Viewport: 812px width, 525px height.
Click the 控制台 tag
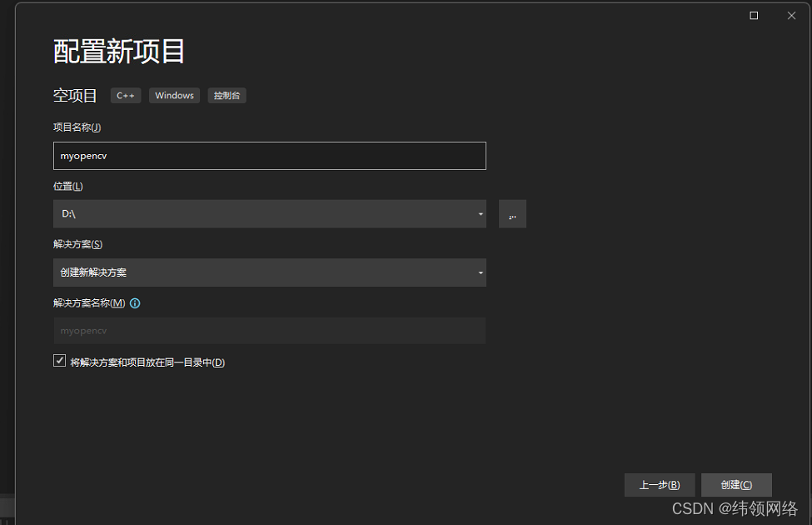pyautogui.click(x=227, y=95)
